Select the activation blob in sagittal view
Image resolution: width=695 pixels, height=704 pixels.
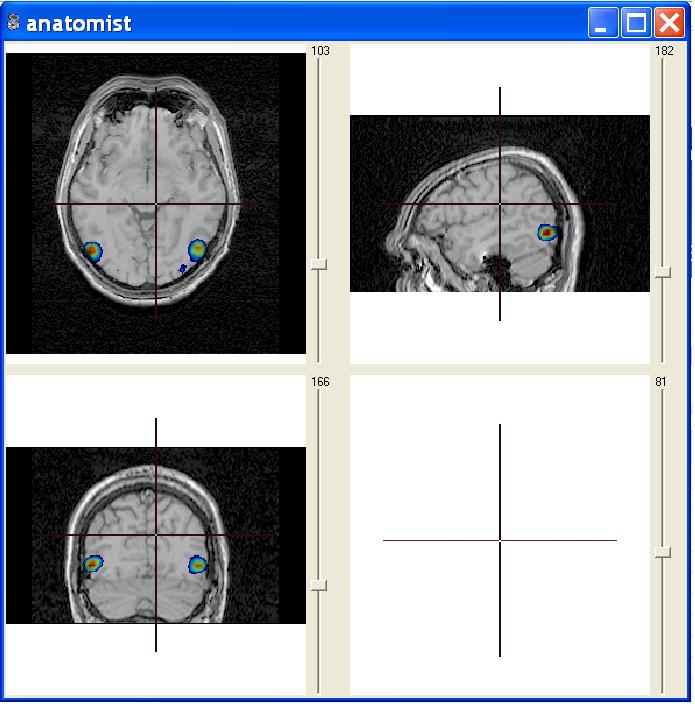coord(546,232)
